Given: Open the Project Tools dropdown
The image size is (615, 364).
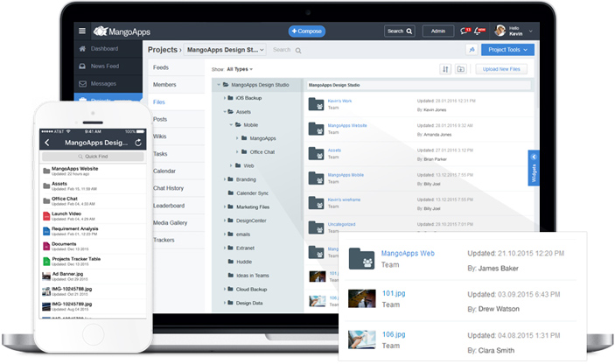Looking at the screenshot, I should (507, 49).
